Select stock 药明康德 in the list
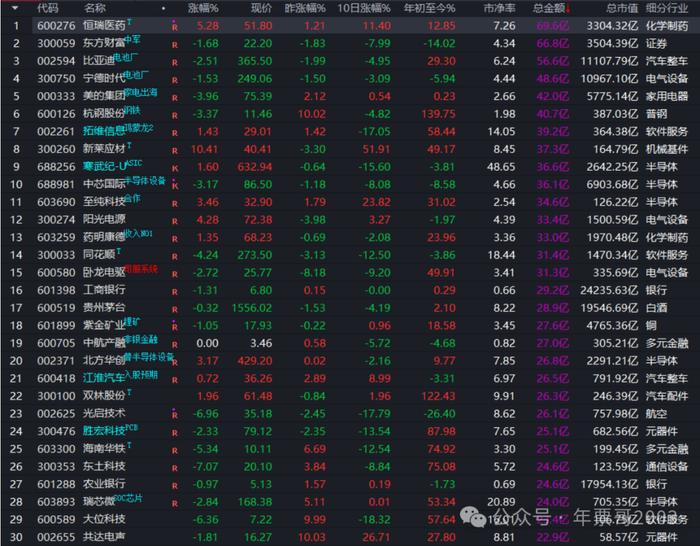700x546 pixels. (x=104, y=237)
